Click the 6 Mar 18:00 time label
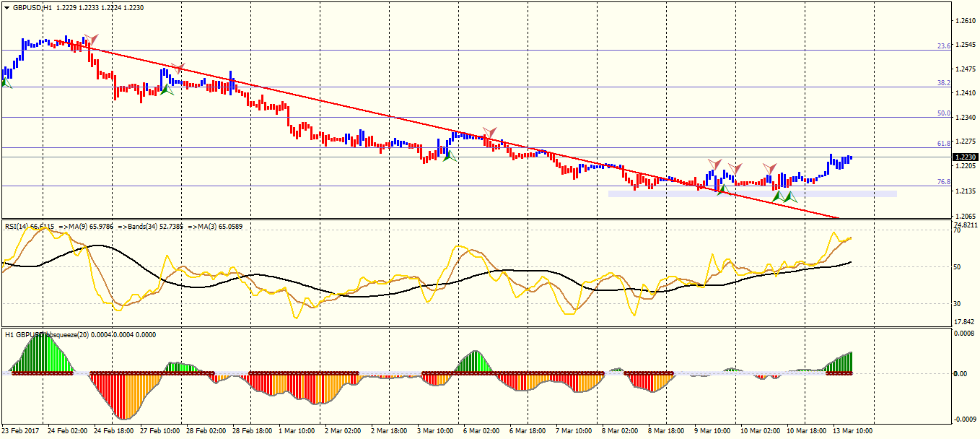This screenshot has width=980, height=439. 528,431
